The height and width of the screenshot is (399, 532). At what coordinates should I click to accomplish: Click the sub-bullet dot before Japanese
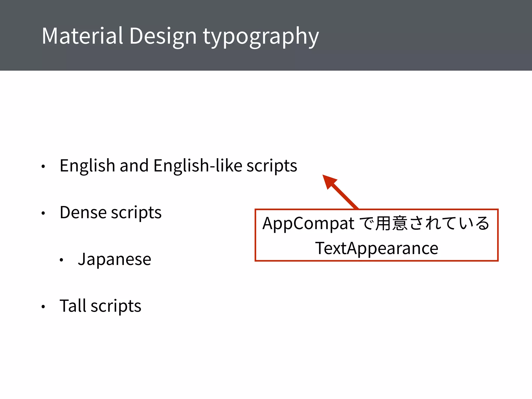pyautogui.click(x=62, y=260)
